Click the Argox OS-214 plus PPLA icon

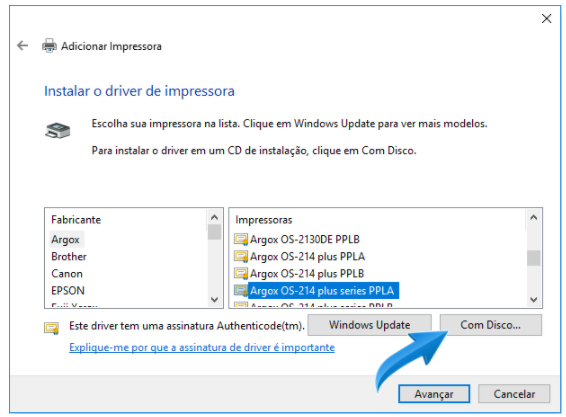point(241,256)
